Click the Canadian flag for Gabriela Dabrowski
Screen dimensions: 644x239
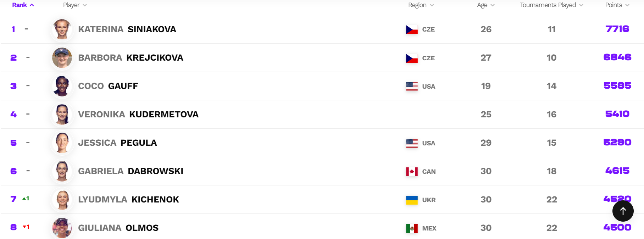412,172
